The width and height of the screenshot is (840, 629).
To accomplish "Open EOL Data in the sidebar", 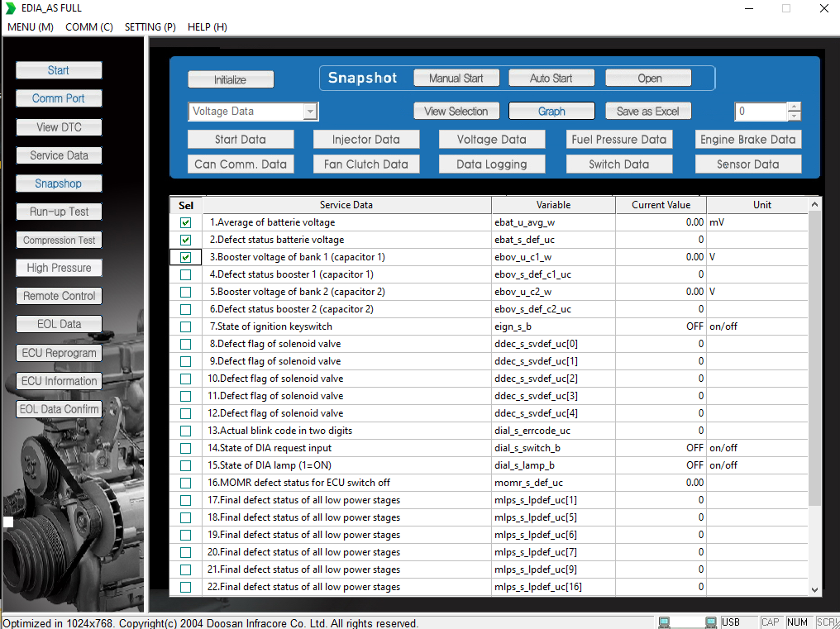I will (59, 324).
